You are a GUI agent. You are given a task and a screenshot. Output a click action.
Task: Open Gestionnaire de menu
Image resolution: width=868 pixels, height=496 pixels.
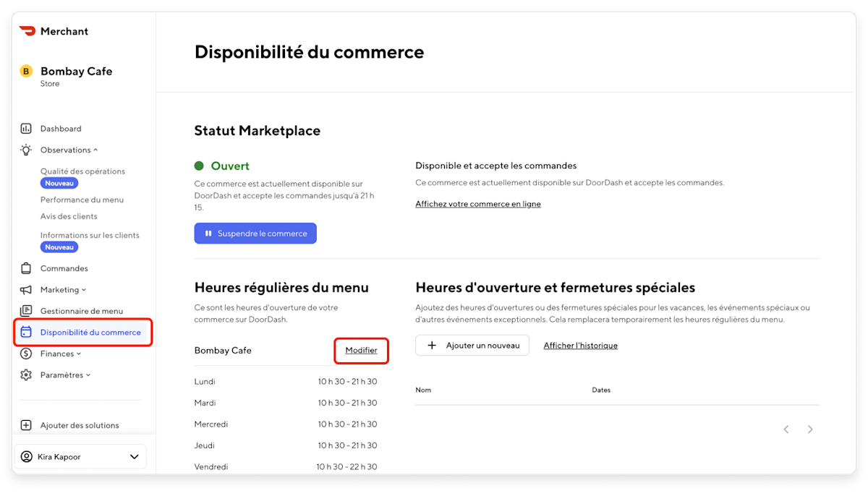coord(82,311)
